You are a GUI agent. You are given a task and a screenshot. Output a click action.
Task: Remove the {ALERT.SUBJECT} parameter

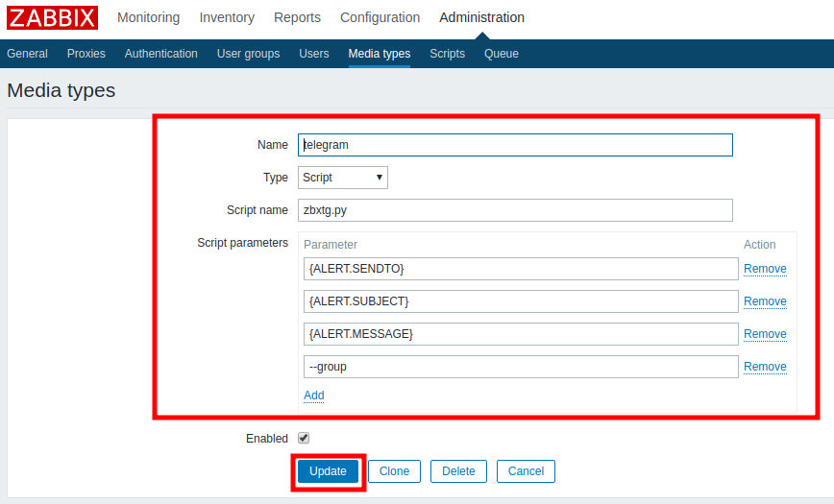(x=765, y=301)
